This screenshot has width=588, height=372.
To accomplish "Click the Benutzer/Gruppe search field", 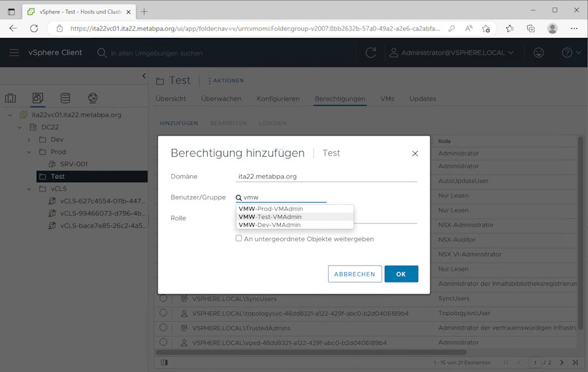I will (x=281, y=197).
